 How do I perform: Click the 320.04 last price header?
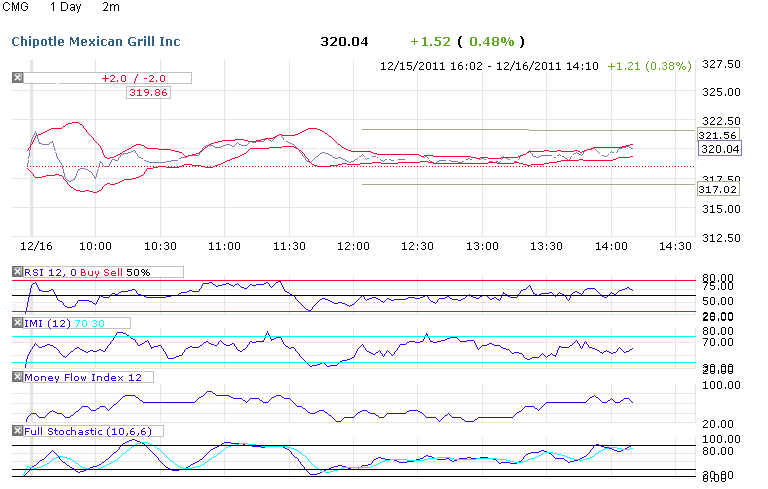(x=344, y=42)
